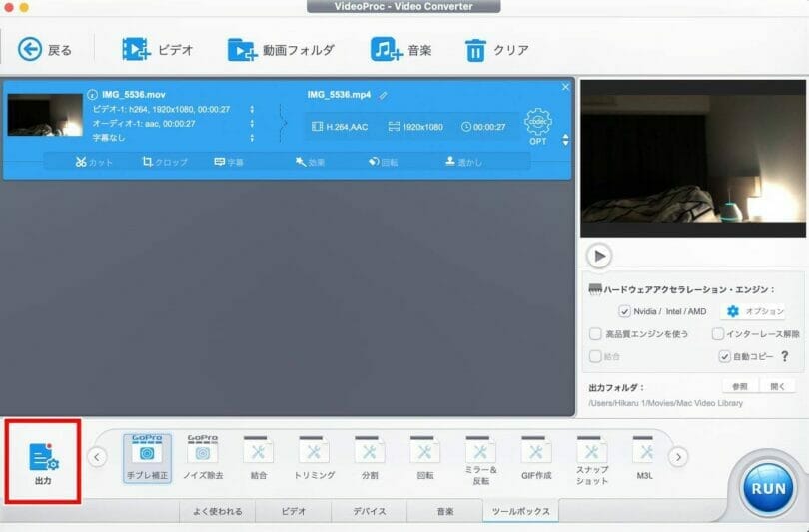This screenshot has height=532, width=809.
Task: Select the IMG_5536.mov thumbnail
Action: (x=45, y=115)
